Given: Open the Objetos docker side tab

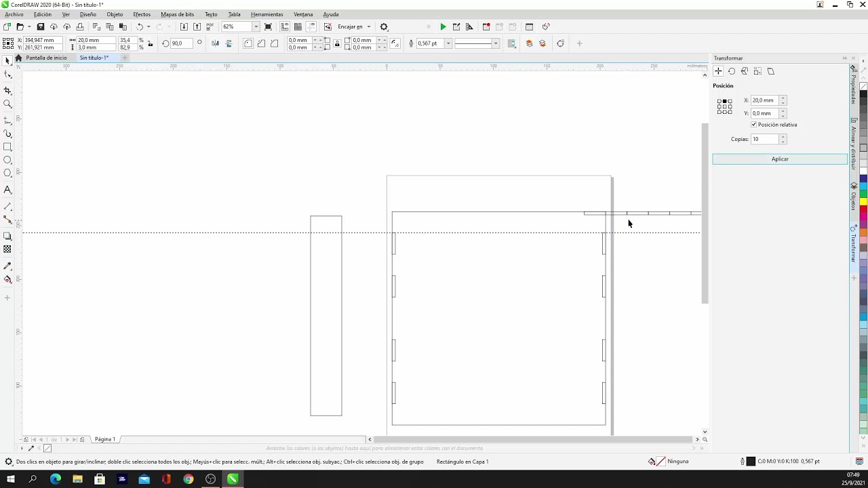Looking at the screenshot, I should point(854,197).
